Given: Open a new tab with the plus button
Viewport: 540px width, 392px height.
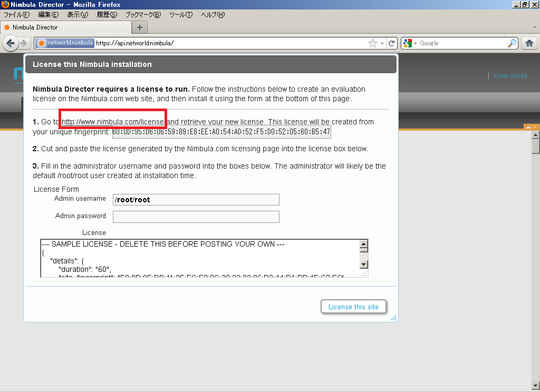Looking at the screenshot, I should click(139, 27).
